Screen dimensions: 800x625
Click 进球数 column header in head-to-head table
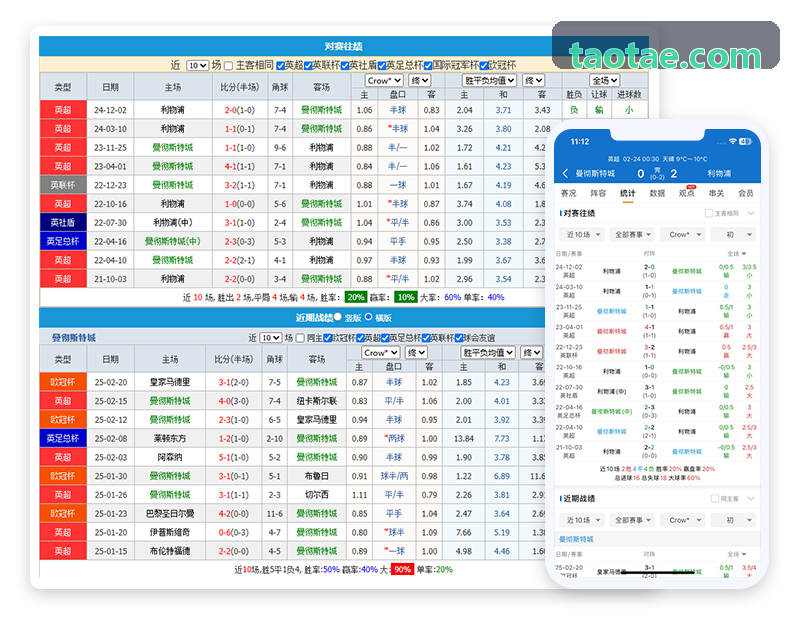629,94
